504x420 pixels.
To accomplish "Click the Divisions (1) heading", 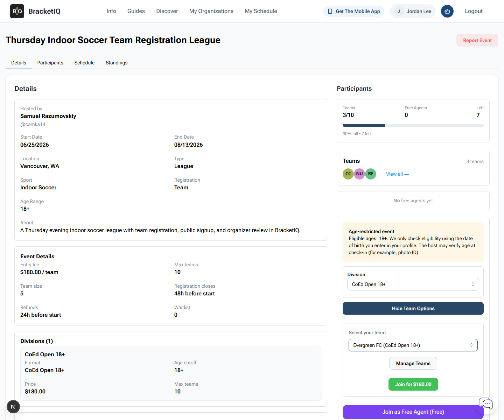I will pos(37,341).
